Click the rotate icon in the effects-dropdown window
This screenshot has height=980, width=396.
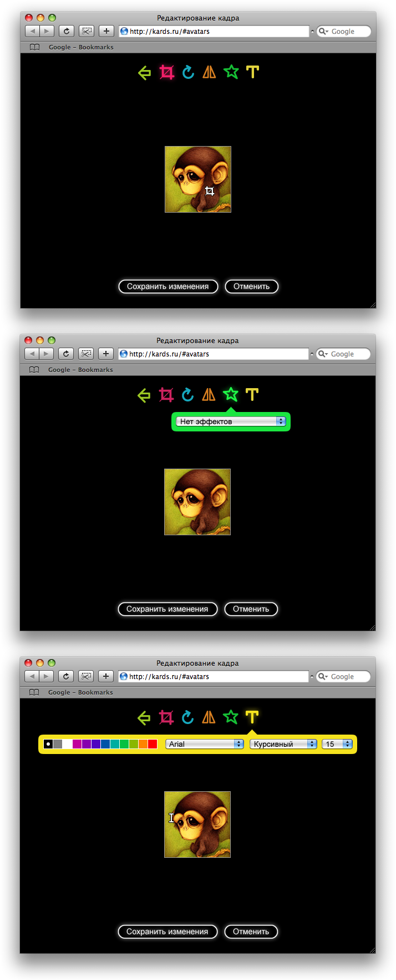[x=187, y=394]
